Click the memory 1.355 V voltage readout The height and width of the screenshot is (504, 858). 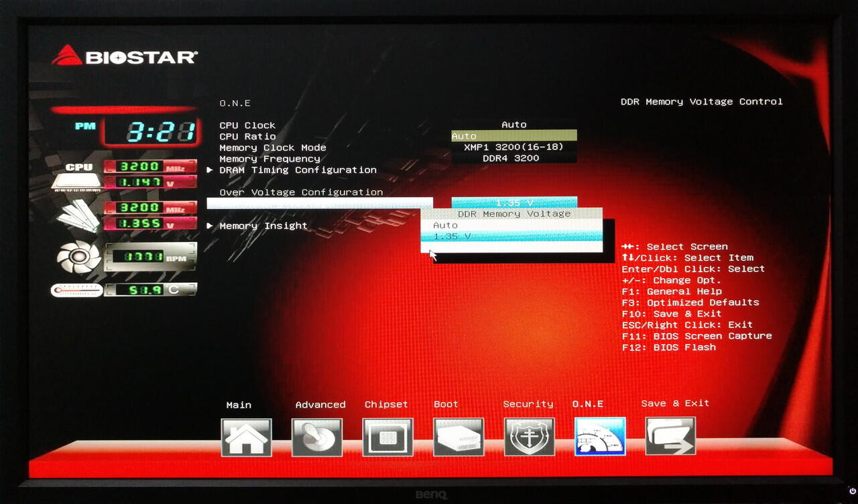[x=150, y=223]
